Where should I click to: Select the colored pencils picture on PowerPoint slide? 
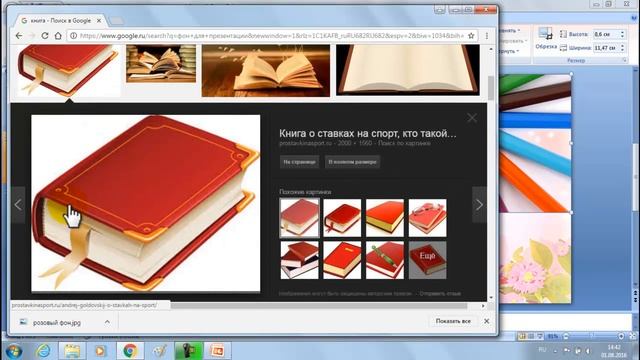point(536,143)
